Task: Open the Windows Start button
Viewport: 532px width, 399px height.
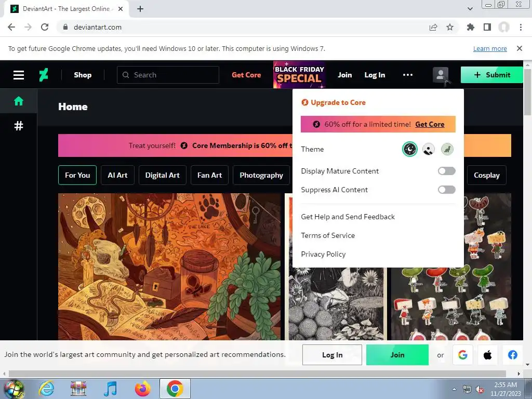Action: pos(14,389)
